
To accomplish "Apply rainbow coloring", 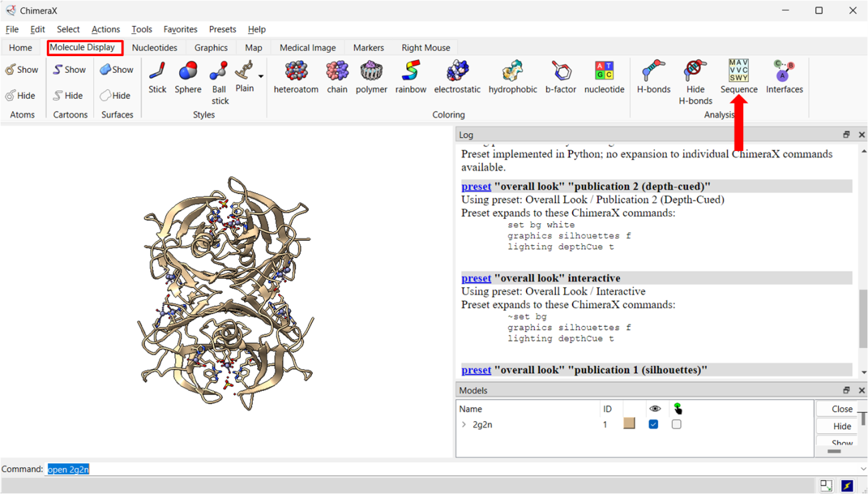I will (411, 78).
